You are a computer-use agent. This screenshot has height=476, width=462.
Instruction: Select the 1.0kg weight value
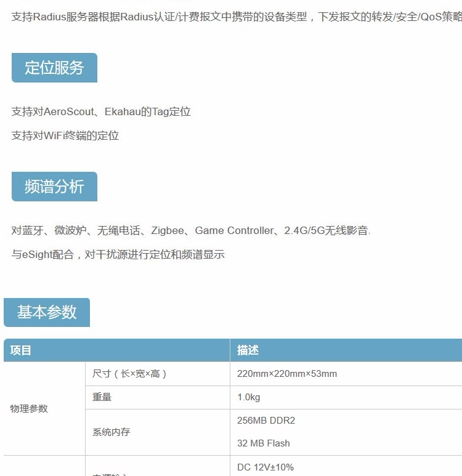(249, 397)
